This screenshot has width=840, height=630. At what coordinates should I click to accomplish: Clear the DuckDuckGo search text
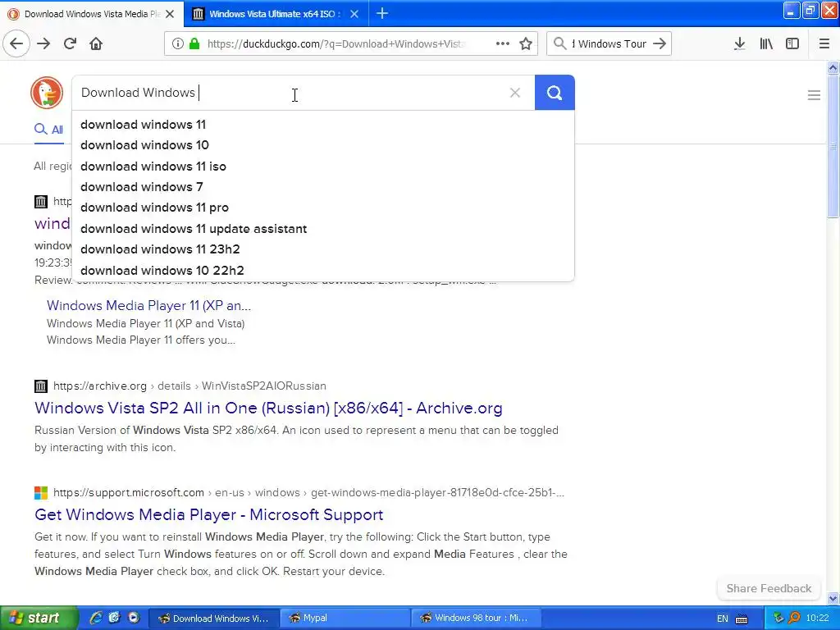(x=515, y=93)
